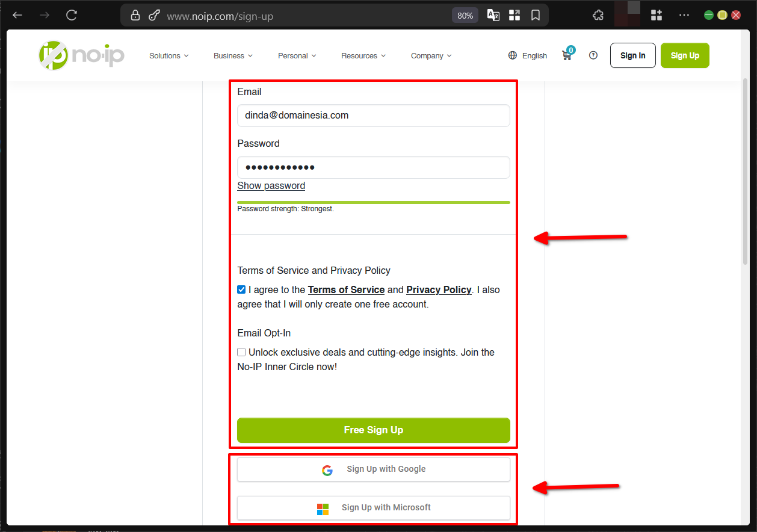Enable the Email Opt-In checkbox

(241, 352)
